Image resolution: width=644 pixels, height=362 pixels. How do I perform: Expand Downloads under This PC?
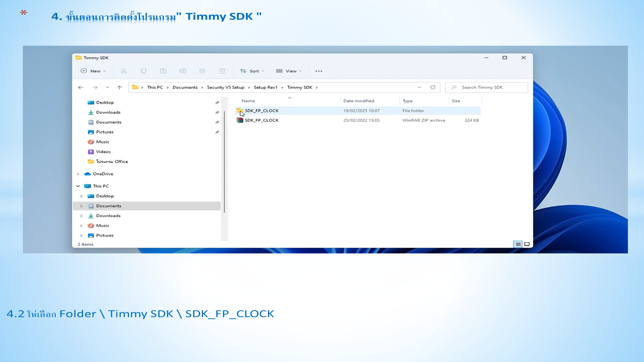tap(81, 216)
